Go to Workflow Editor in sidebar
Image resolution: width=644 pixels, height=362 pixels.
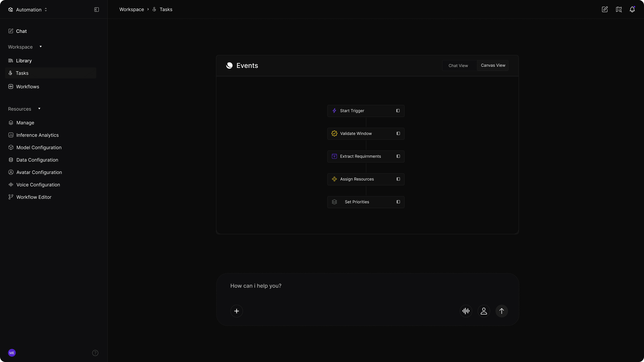[x=34, y=197]
